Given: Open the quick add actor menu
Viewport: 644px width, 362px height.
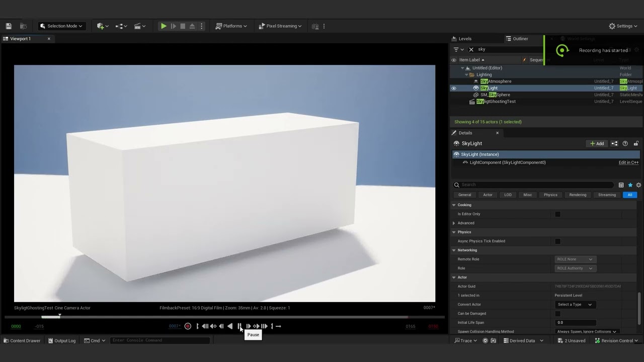Looking at the screenshot, I should click(x=103, y=26).
